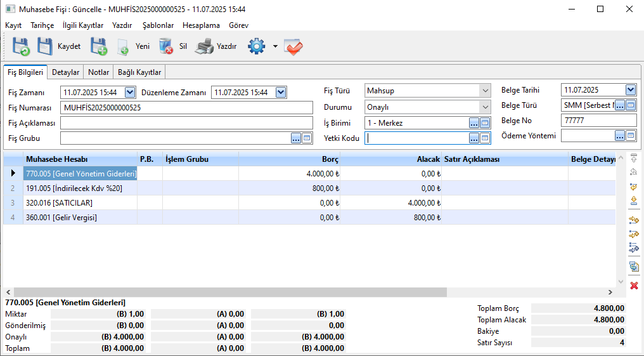Expand the arrow next to the gear icon
This screenshot has width=644, height=356.
(x=275, y=46)
